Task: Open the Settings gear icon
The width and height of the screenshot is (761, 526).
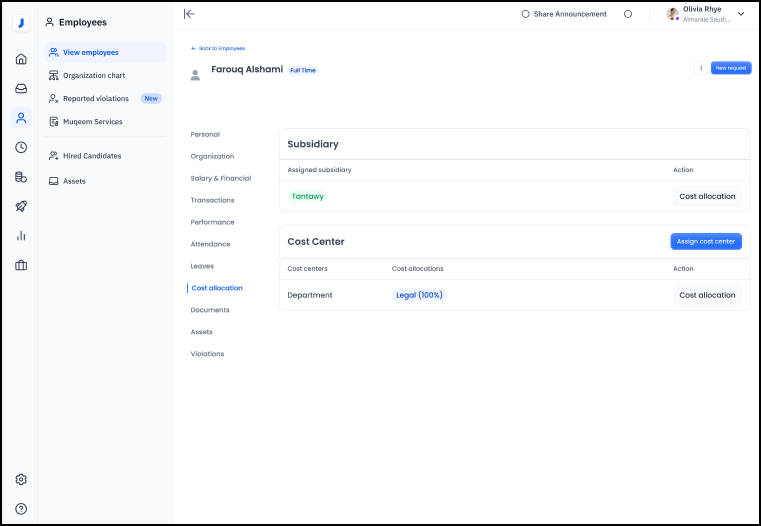Action: (x=21, y=480)
